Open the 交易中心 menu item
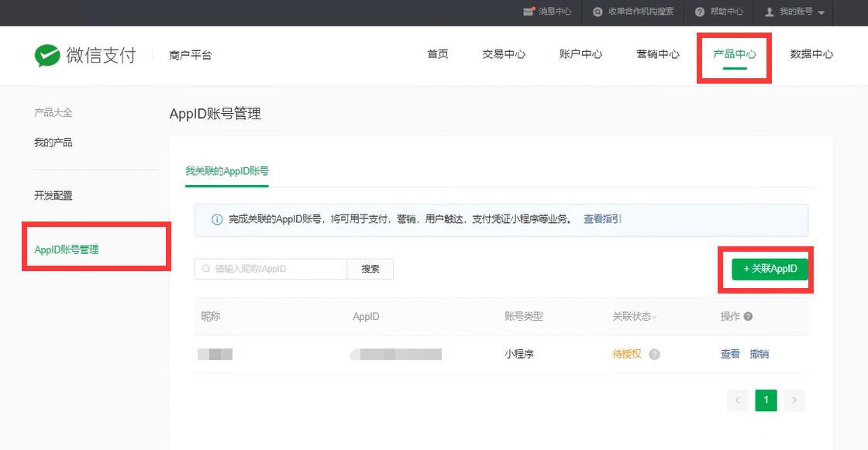The image size is (868, 450). 504,54
